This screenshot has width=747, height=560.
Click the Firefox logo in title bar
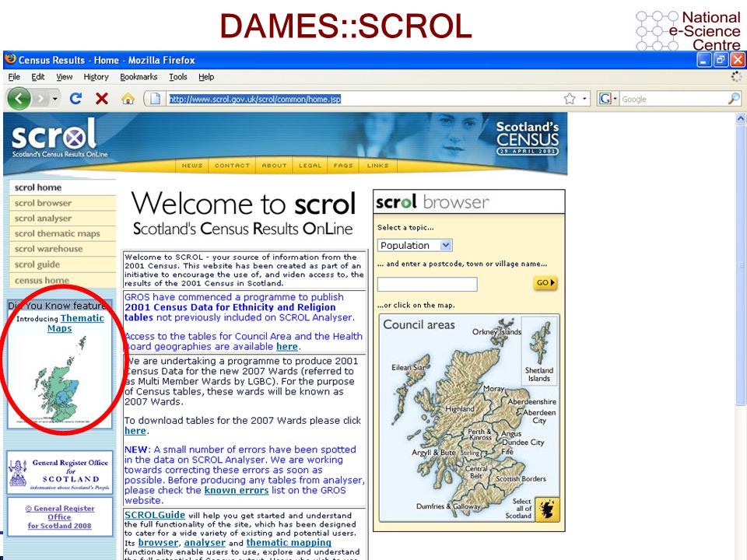click(x=10, y=60)
